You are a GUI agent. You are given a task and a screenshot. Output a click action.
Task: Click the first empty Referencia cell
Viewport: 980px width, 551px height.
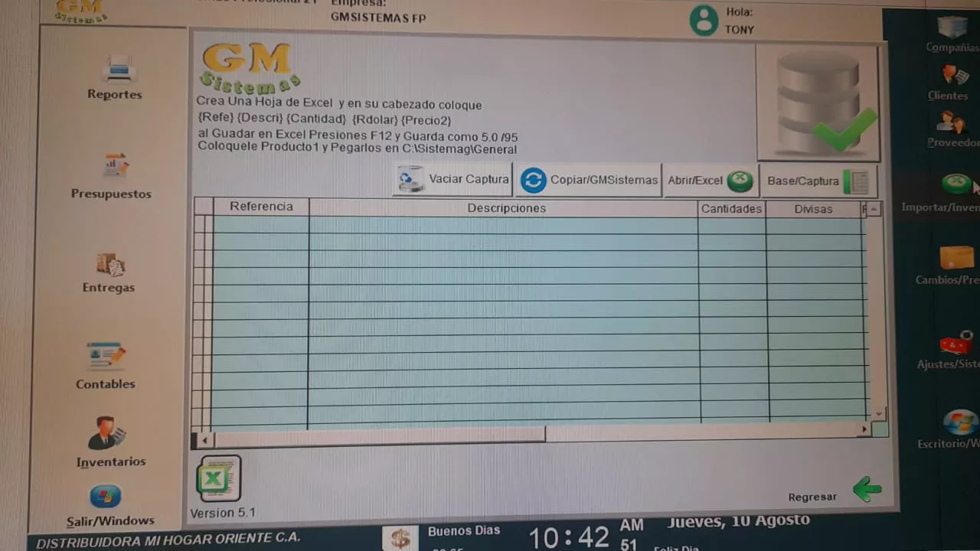(261, 224)
